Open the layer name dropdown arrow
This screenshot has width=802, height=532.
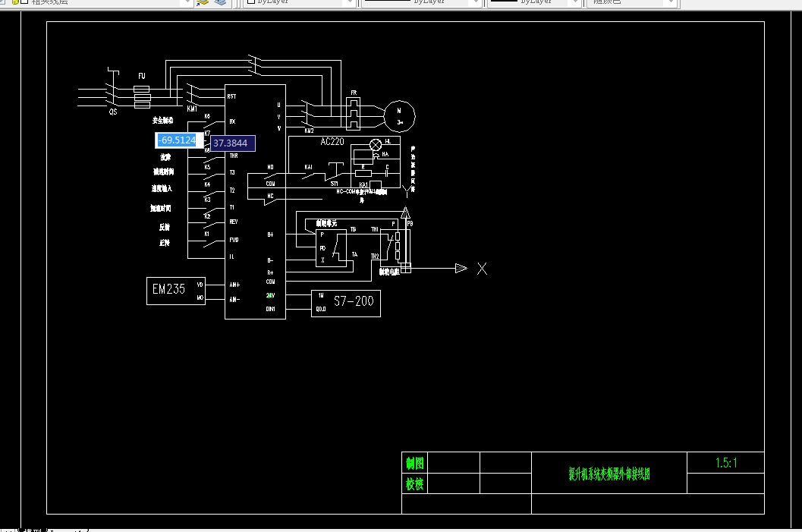pyautogui.click(x=187, y=2)
